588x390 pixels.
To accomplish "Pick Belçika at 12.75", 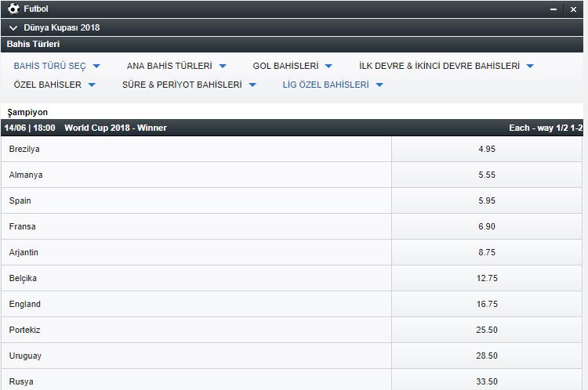I will point(487,278).
